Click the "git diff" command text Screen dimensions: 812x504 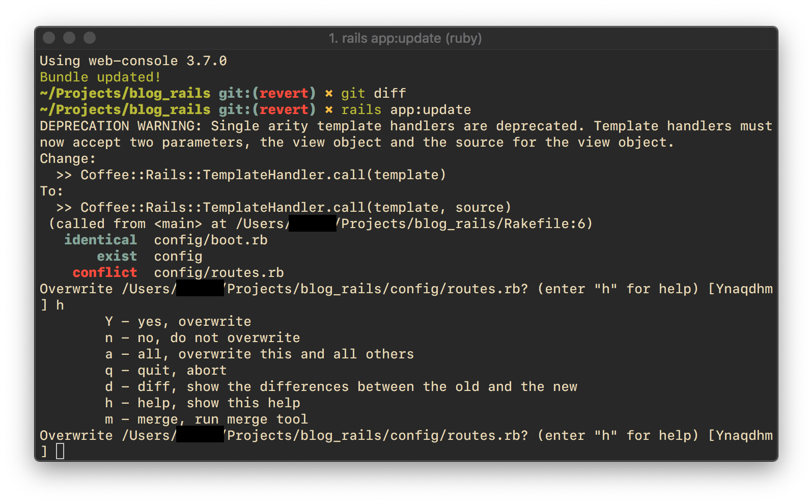pyautogui.click(x=374, y=93)
